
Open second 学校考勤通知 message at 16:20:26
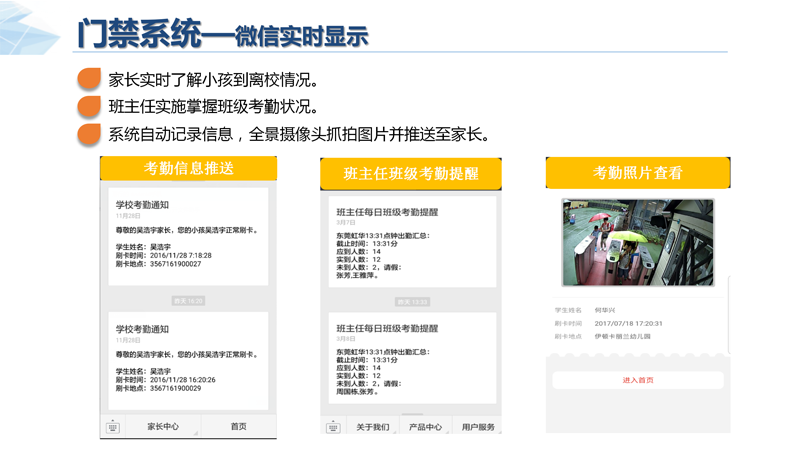click(188, 360)
